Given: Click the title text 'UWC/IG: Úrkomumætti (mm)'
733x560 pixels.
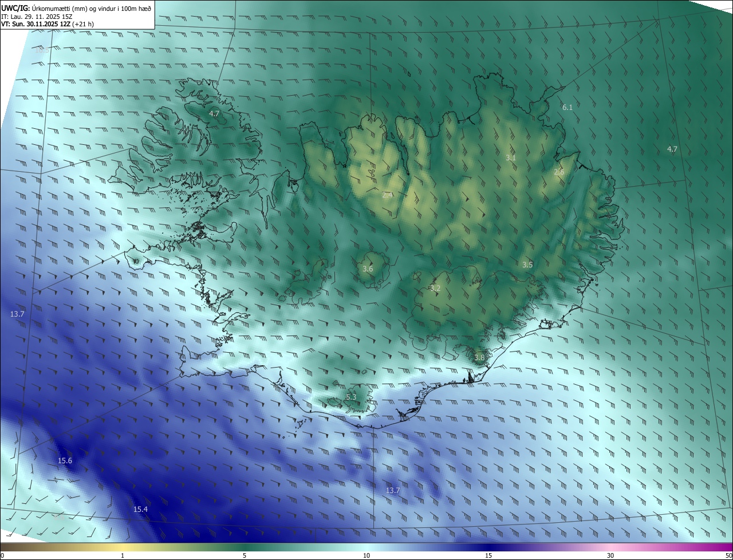Looking at the screenshot, I should point(45,8).
